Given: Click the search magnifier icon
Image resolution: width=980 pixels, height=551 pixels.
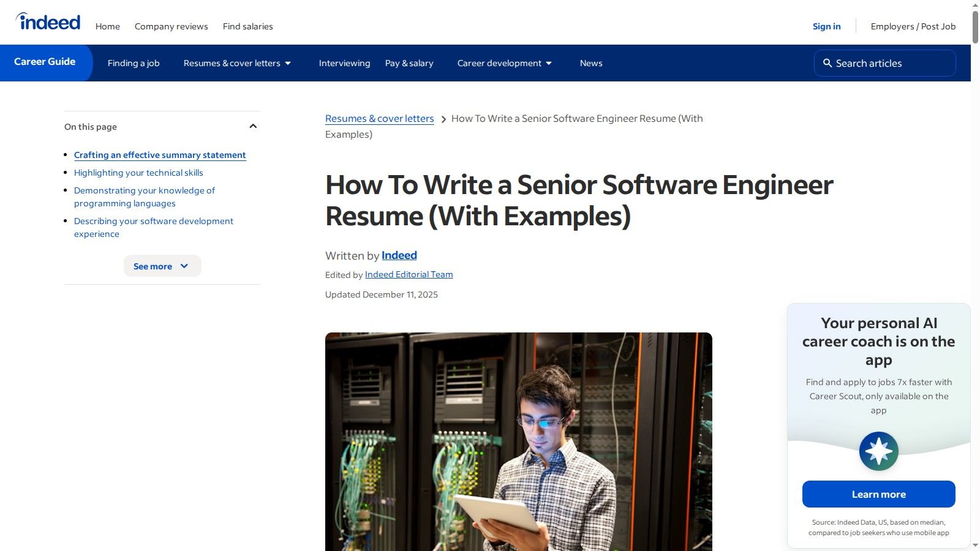Looking at the screenshot, I should coord(827,63).
